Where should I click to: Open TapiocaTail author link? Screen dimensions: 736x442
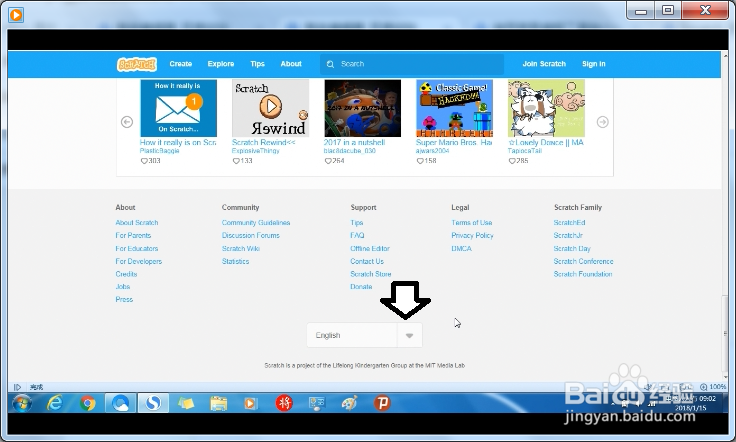pyautogui.click(x=525, y=151)
